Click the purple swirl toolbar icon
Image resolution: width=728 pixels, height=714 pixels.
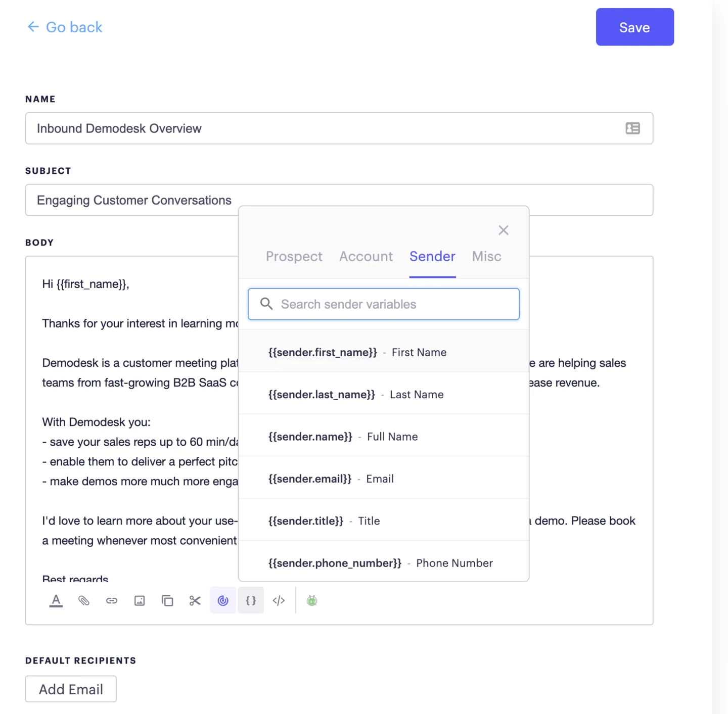click(x=223, y=600)
